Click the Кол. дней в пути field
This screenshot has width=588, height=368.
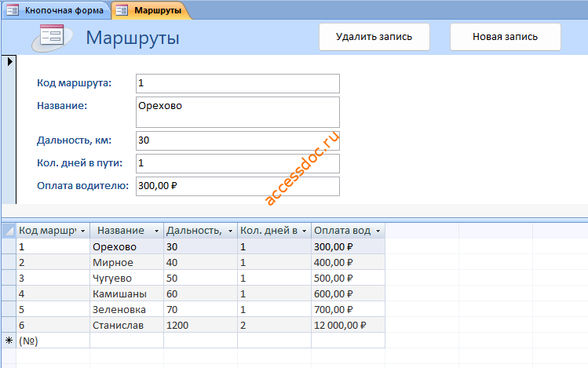[238, 163]
